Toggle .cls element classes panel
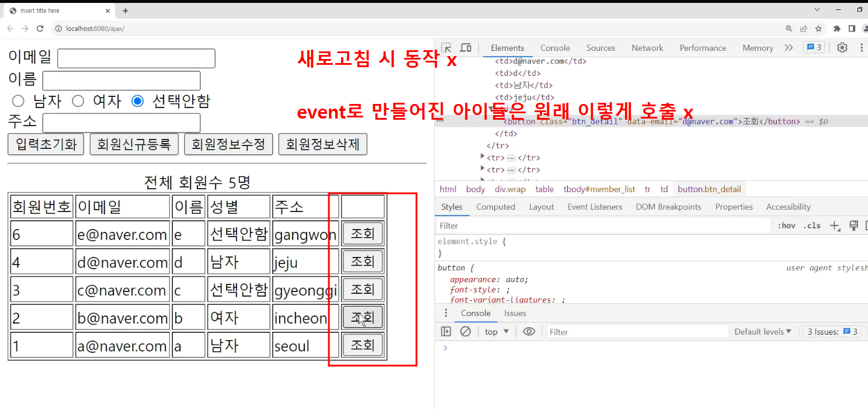 [x=812, y=225]
